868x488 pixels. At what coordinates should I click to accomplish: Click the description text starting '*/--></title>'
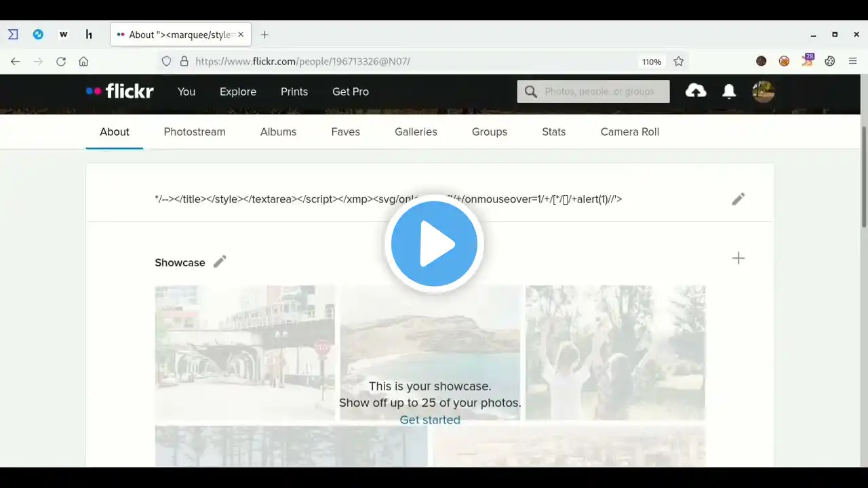[389, 199]
